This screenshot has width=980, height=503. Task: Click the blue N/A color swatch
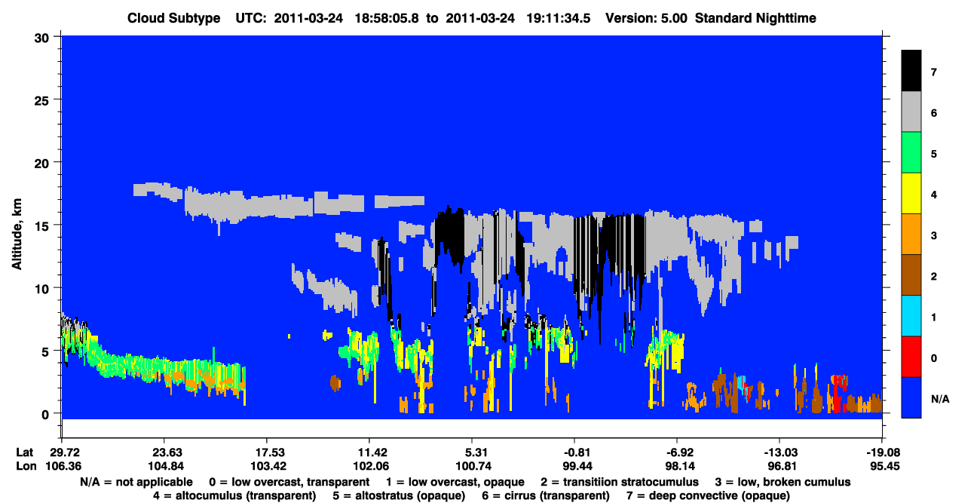click(x=911, y=397)
